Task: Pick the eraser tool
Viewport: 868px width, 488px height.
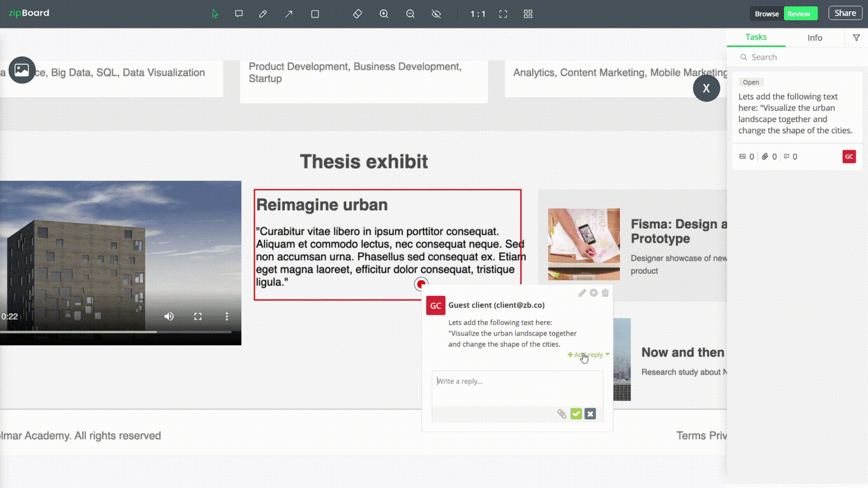Action: click(357, 14)
